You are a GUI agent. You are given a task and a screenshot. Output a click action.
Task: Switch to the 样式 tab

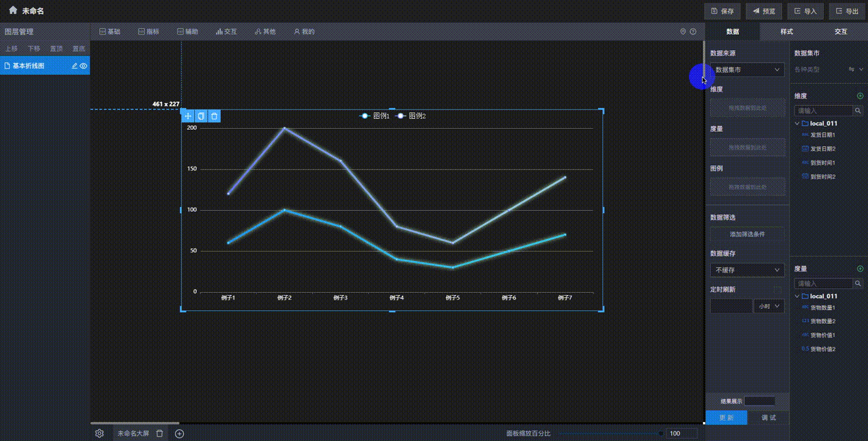786,31
